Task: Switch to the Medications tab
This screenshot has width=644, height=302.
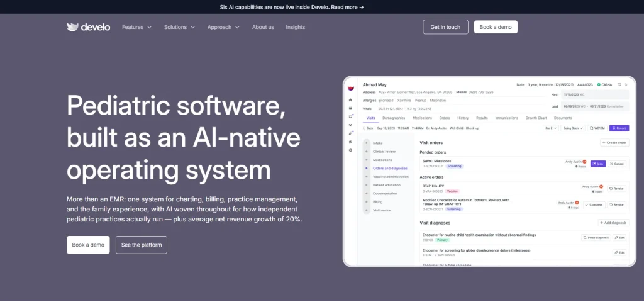Action: pos(422,118)
